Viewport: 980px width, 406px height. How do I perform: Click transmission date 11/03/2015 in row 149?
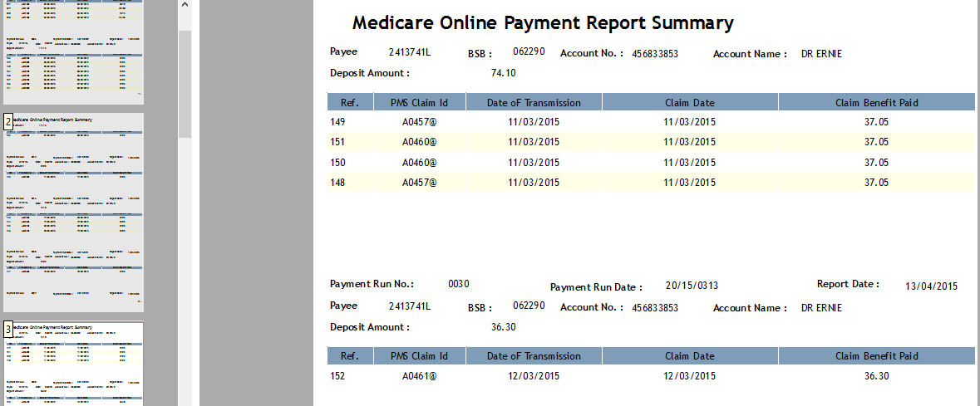coord(534,122)
